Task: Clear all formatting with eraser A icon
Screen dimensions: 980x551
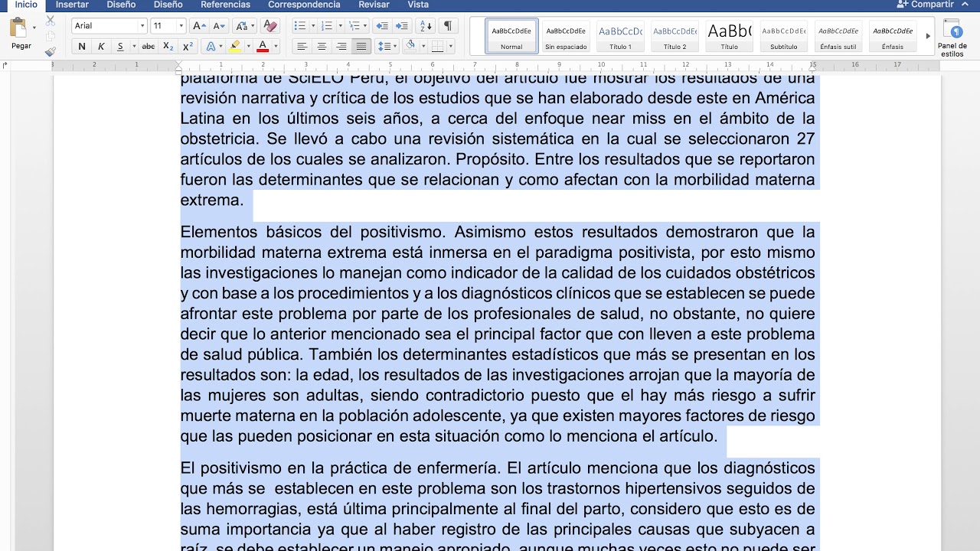Action: (269, 26)
